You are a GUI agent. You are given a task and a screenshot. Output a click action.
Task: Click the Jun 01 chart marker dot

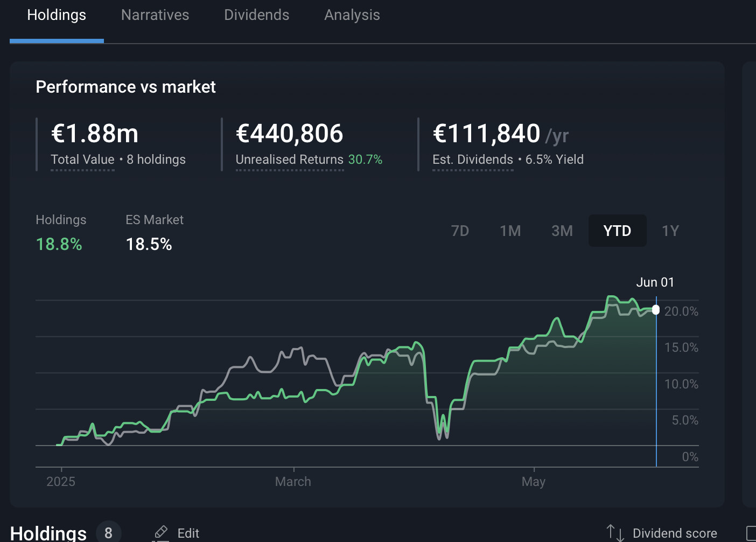(x=656, y=310)
